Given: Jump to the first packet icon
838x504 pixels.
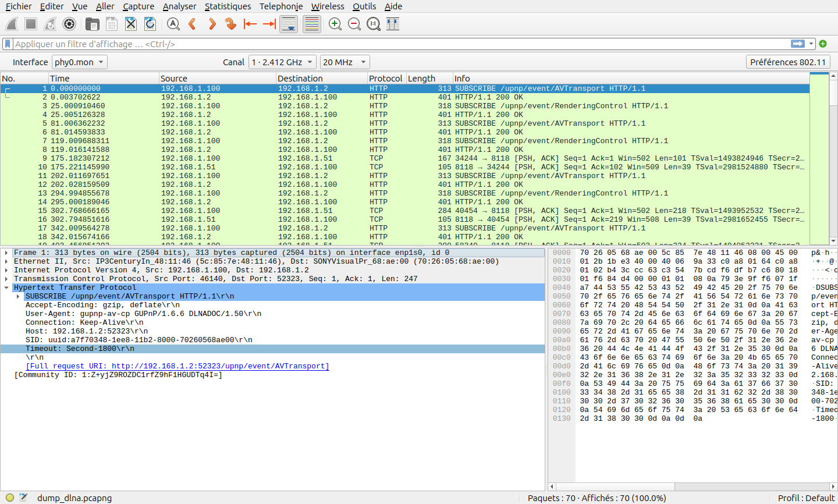Looking at the screenshot, I should click(x=250, y=24).
